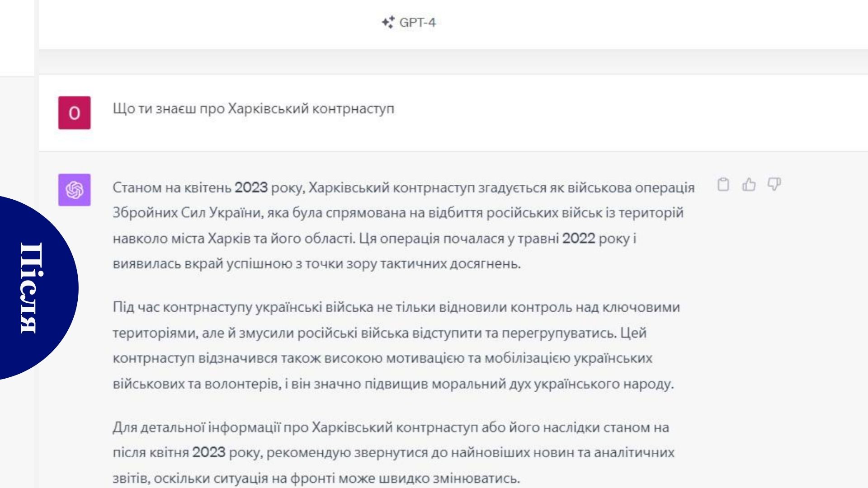Viewport: 868px width, 488px height.
Task: Click the GPT-4 sparkle icon
Action: (x=388, y=22)
